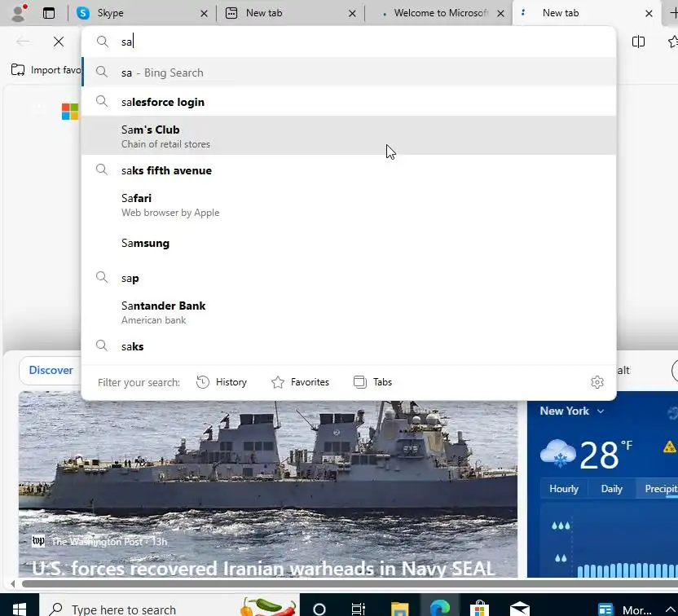Viewport: 678px width, 616px height.
Task: Select the 'sap' suggestion
Action: [349, 278]
